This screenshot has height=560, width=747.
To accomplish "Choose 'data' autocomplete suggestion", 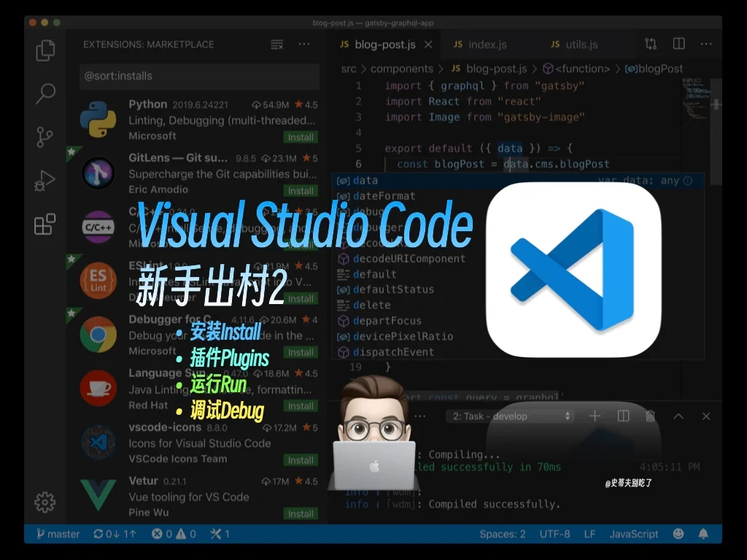I will click(x=518, y=181).
